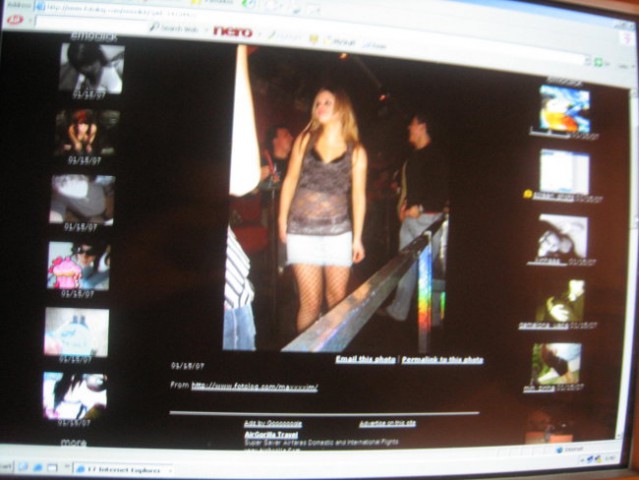639x480 pixels.
Task: Click the Ads by Google link
Action: pos(273,424)
